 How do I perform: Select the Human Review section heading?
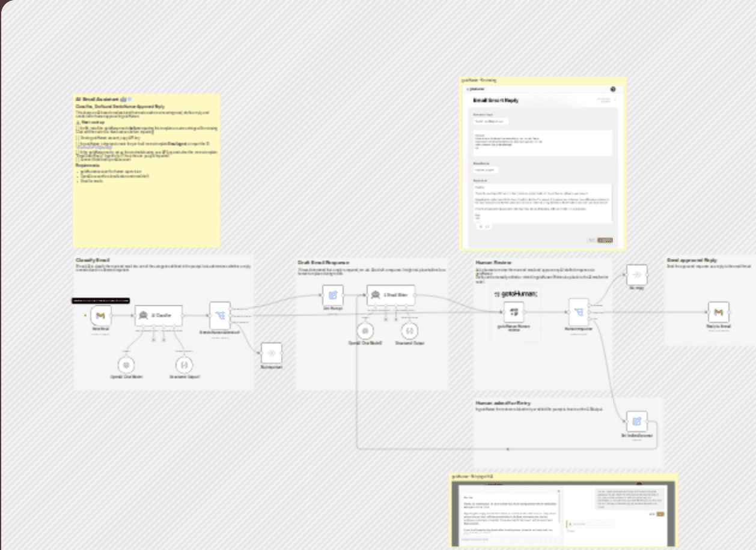[x=492, y=262]
